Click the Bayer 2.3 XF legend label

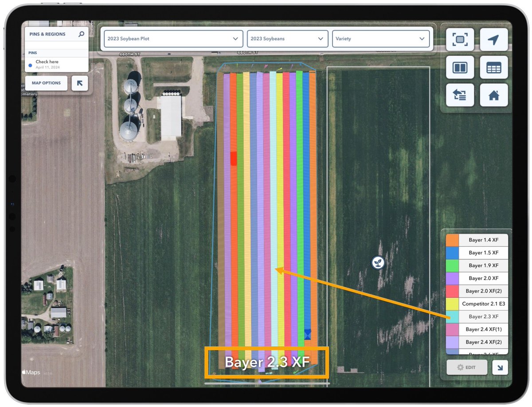483,316
